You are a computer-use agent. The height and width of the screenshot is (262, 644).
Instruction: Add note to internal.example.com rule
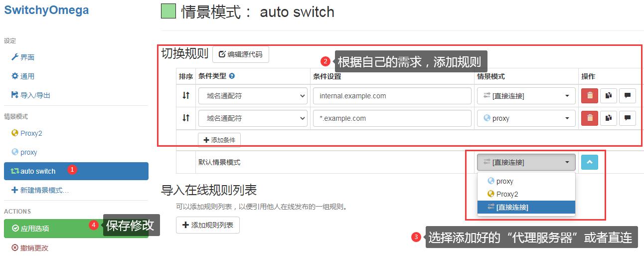pyautogui.click(x=628, y=96)
